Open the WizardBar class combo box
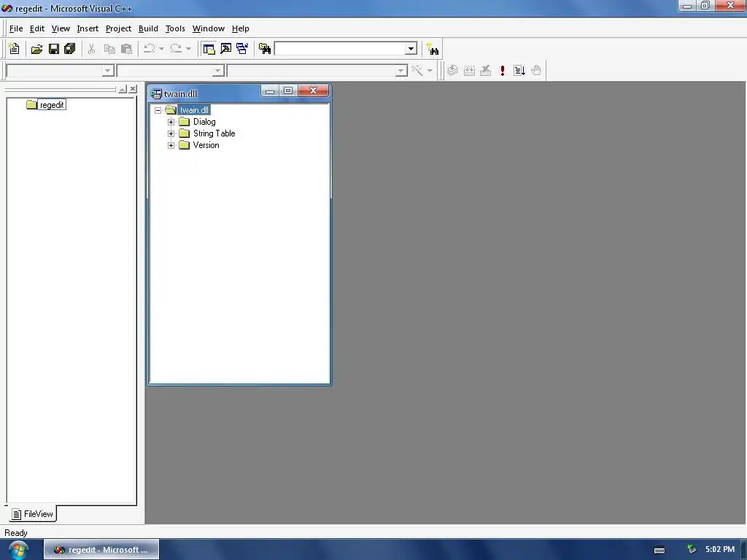The height and width of the screenshot is (560, 747). pos(60,71)
